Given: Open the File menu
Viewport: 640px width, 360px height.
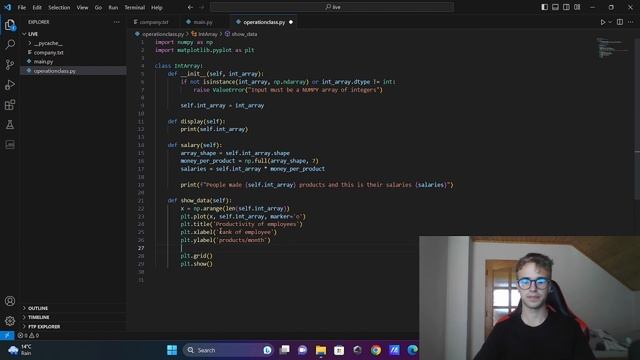Looking at the screenshot, I should coord(22,7).
